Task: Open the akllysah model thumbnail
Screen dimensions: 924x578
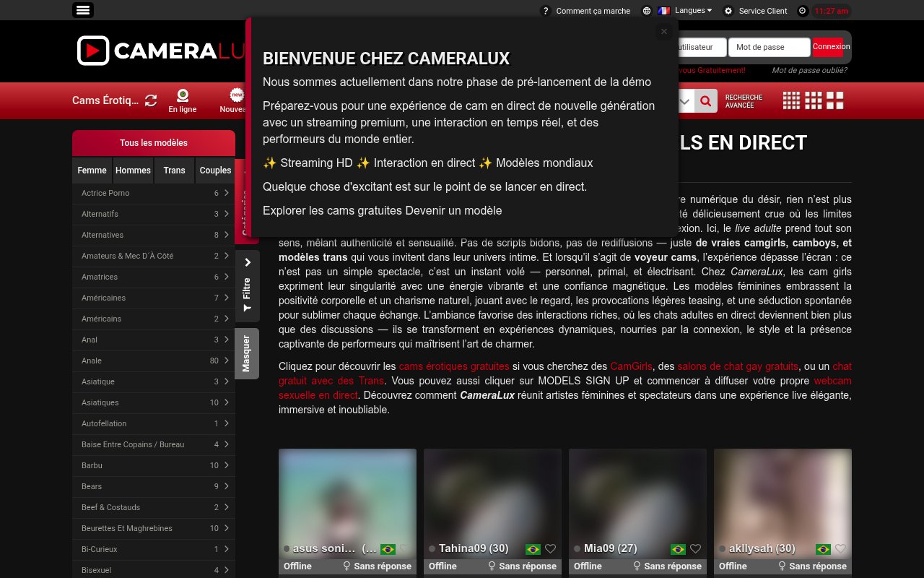Action: 783,504
